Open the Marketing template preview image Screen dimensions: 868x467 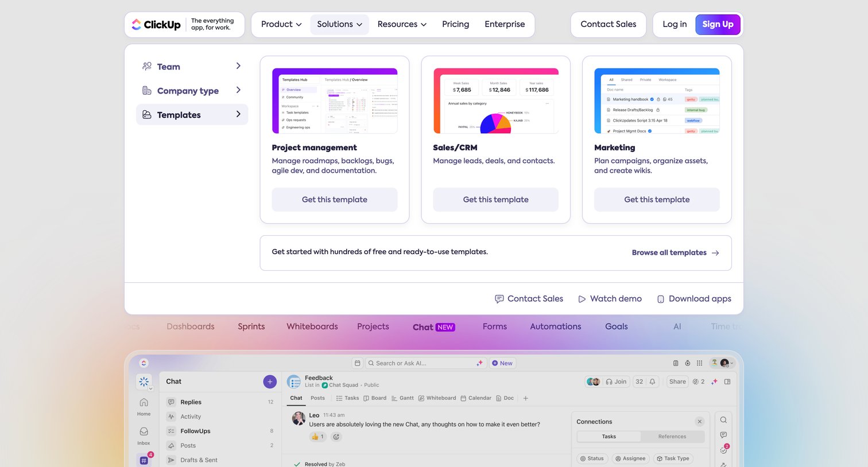click(x=657, y=101)
